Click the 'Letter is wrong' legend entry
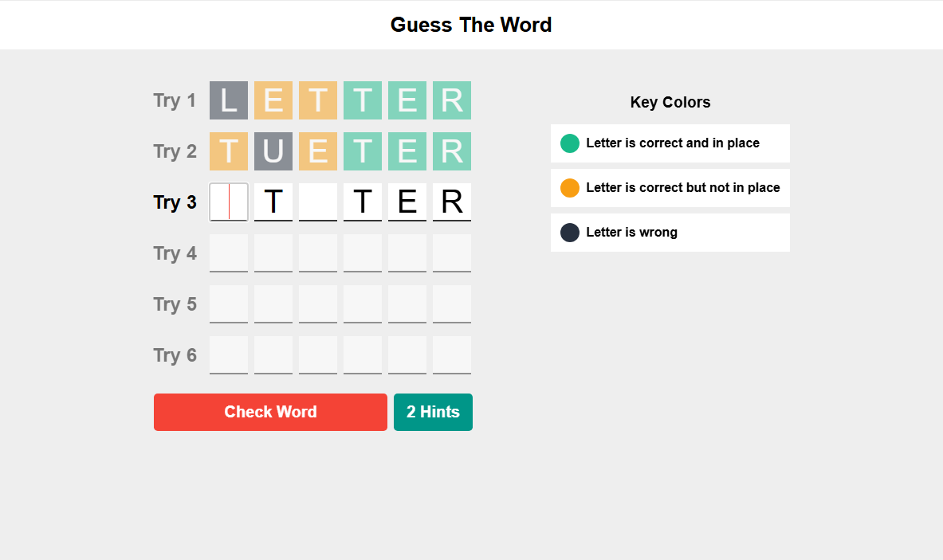 (670, 233)
